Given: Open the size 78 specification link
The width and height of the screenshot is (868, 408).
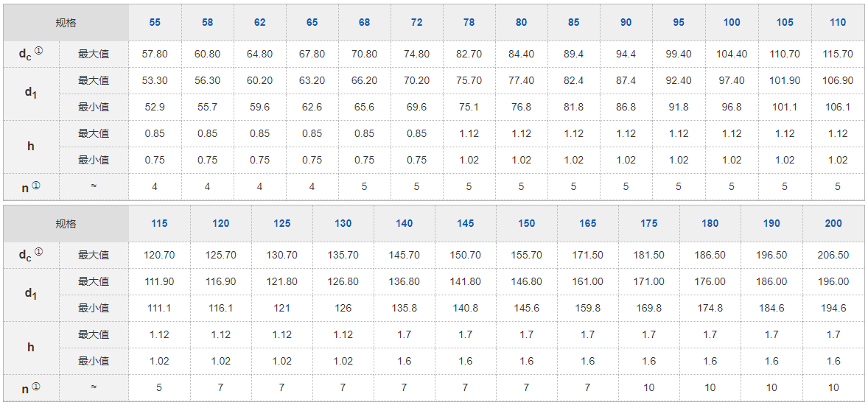Looking at the screenshot, I should pos(469,22).
